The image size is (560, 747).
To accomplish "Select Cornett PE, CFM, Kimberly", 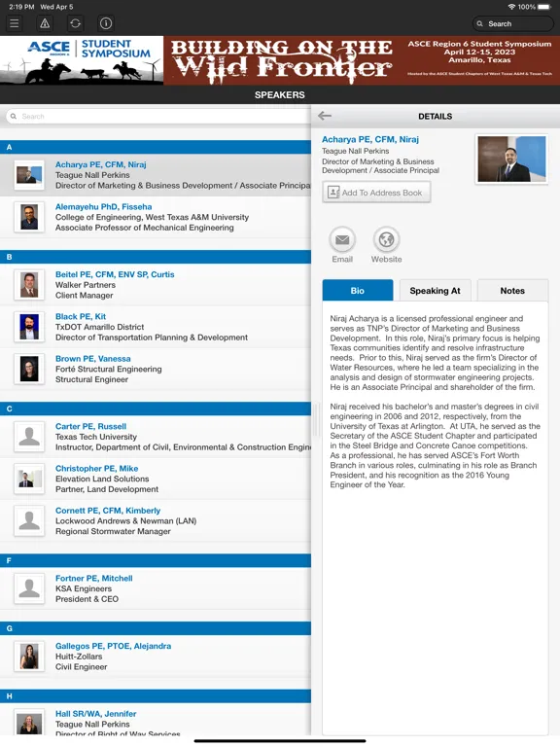I will pos(156,521).
